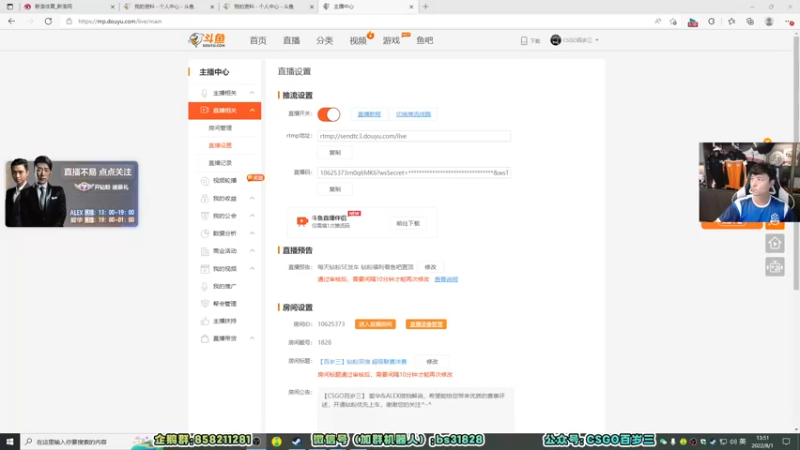The height and width of the screenshot is (450, 800).
Task: Click the floating icon below the home icon
Action: click(774, 267)
